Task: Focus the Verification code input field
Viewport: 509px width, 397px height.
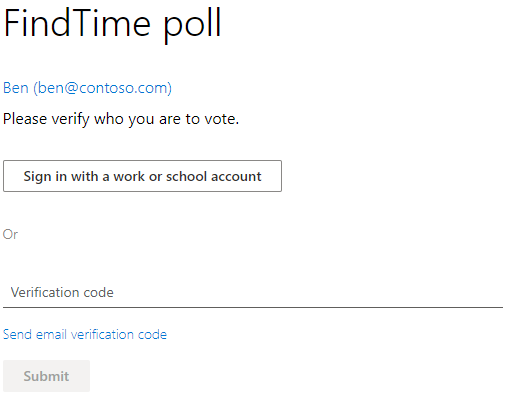Action: [253, 292]
